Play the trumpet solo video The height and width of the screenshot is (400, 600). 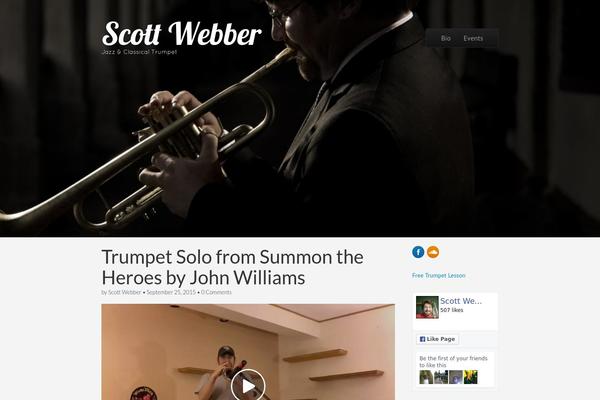click(248, 386)
